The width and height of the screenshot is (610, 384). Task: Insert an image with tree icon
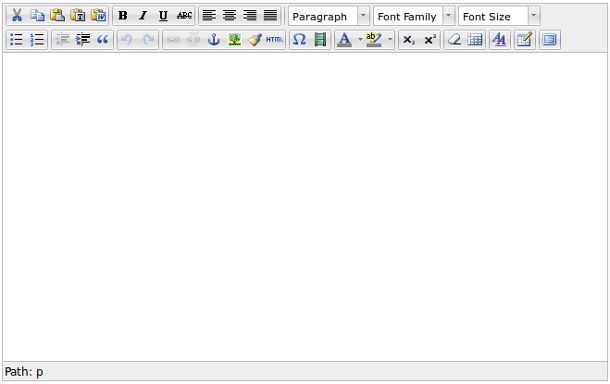234,40
